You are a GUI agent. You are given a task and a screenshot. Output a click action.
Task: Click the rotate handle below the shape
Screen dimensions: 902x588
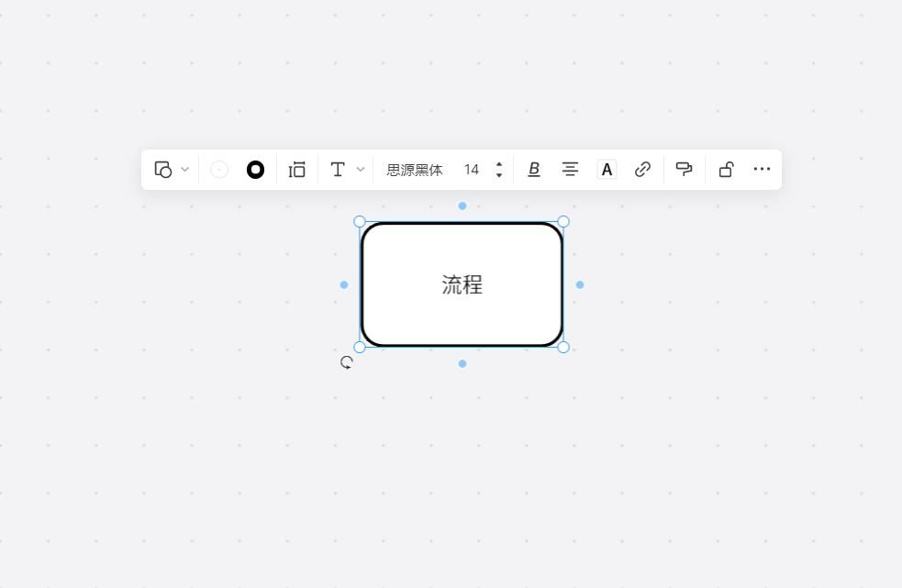click(346, 362)
